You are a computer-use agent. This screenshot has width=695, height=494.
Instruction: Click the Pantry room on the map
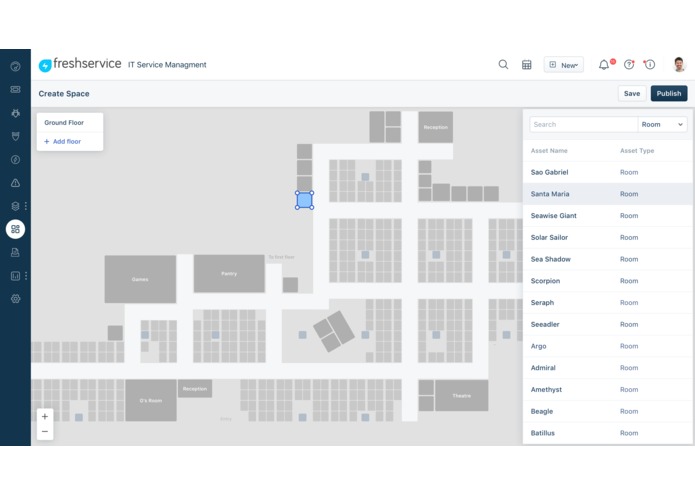tap(229, 273)
